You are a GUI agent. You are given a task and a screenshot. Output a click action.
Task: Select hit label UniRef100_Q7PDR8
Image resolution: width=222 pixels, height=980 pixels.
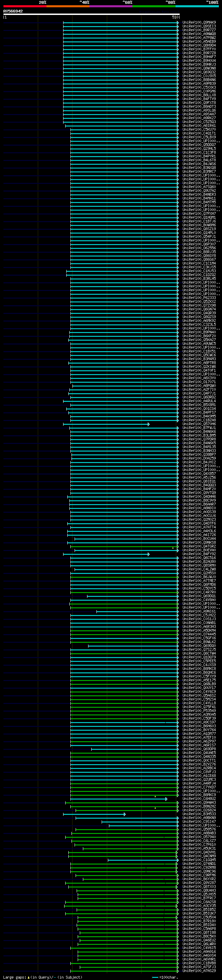click(199, 439)
